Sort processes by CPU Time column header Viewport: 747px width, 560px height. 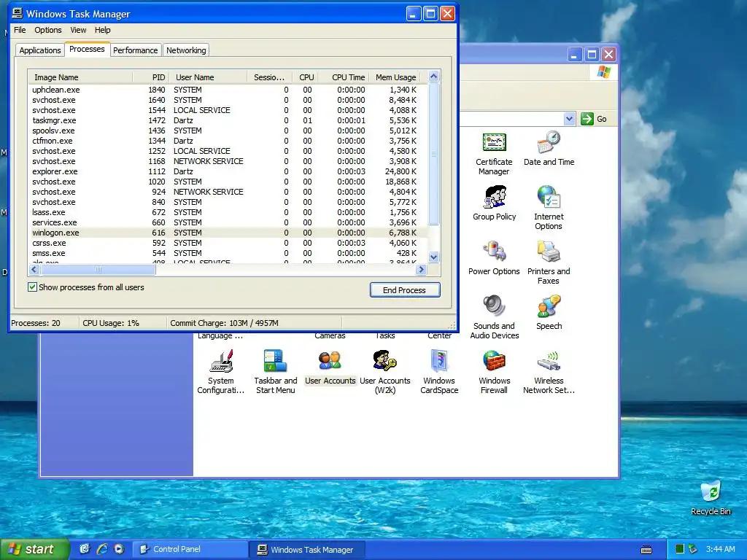(344, 77)
